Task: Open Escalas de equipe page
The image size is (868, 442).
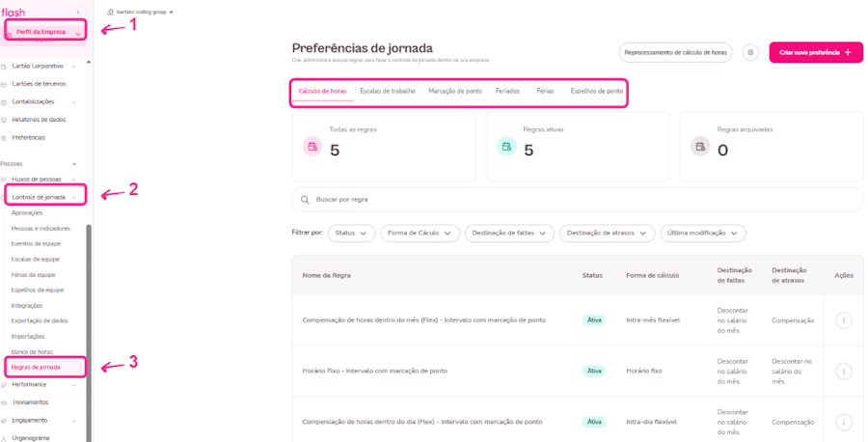Action: 36,260
